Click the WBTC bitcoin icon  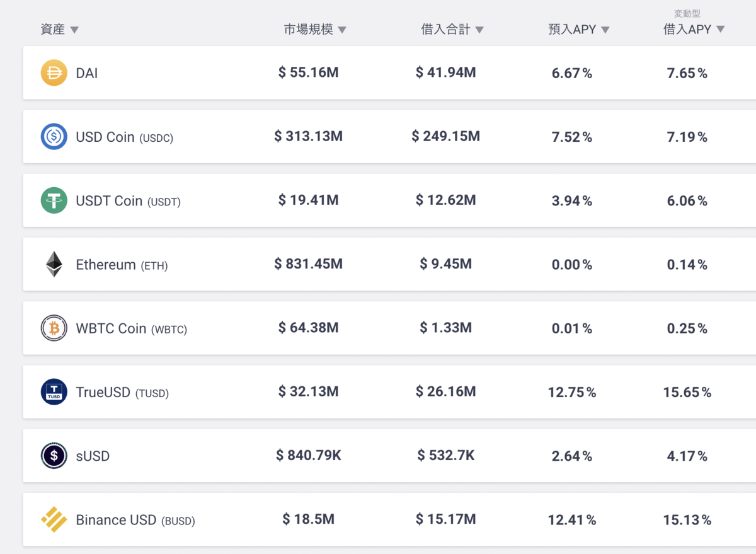click(x=54, y=328)
